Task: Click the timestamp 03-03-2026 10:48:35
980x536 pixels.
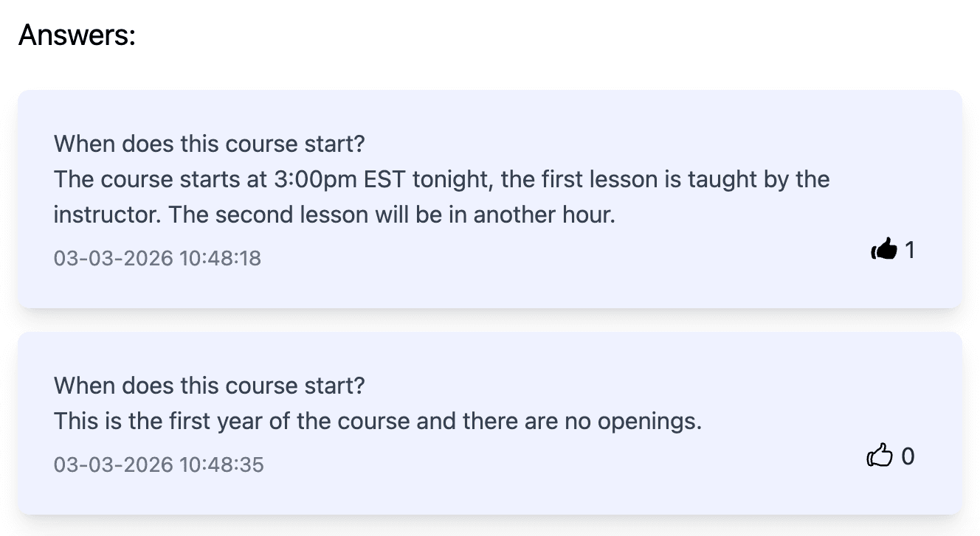Action: coord(159,464)
